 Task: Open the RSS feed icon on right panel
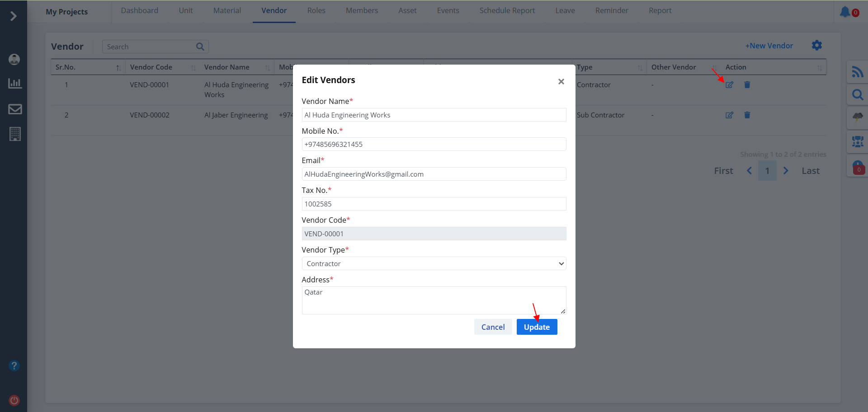(x=857, y=72)
